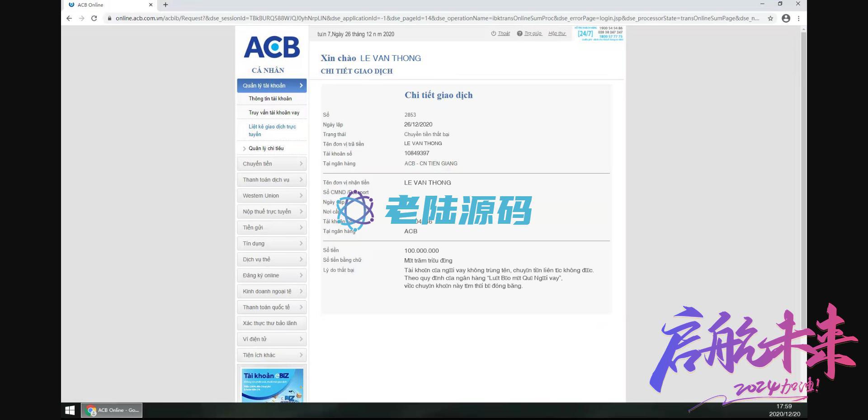Click the Lý do thất bại label
Image resolution: width=868 pixels, height=420 pixels.
(x=339, y=270)
